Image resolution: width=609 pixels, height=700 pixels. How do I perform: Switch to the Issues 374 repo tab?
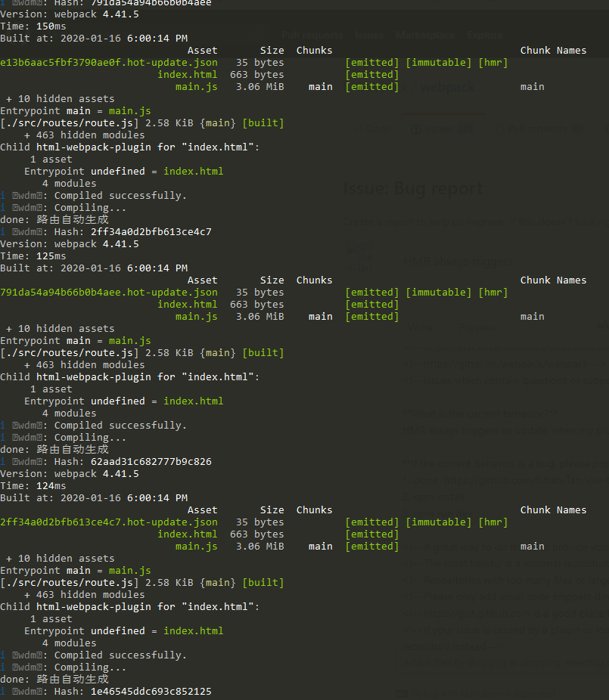click(x=442, y=129)
